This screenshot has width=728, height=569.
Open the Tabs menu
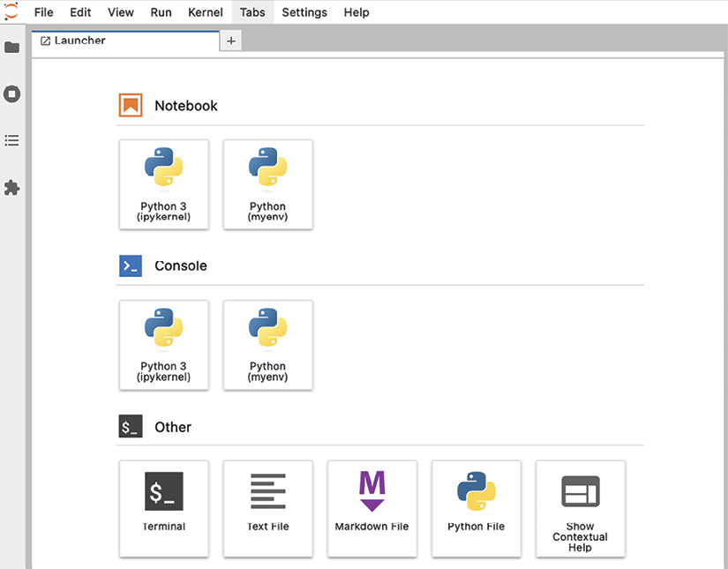(x=252, y=12)
